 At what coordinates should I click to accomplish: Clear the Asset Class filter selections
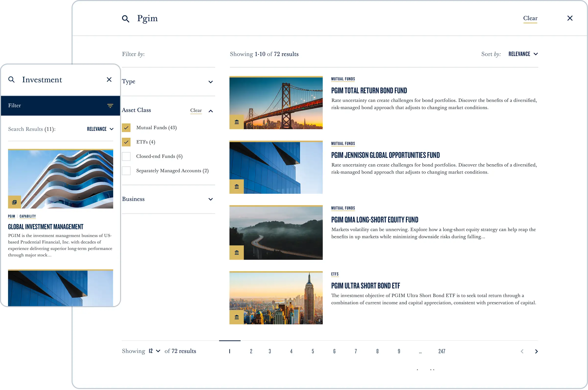click(x=196, y=111)
